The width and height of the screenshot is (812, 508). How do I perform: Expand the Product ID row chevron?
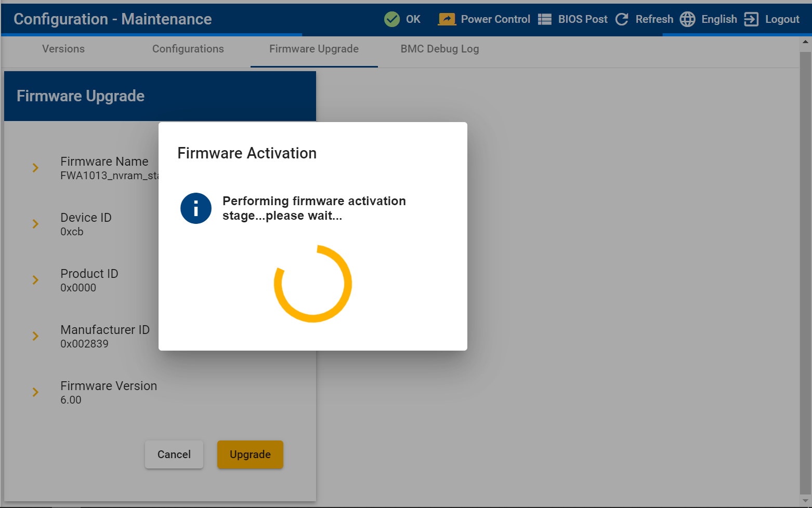coord(35,280)
